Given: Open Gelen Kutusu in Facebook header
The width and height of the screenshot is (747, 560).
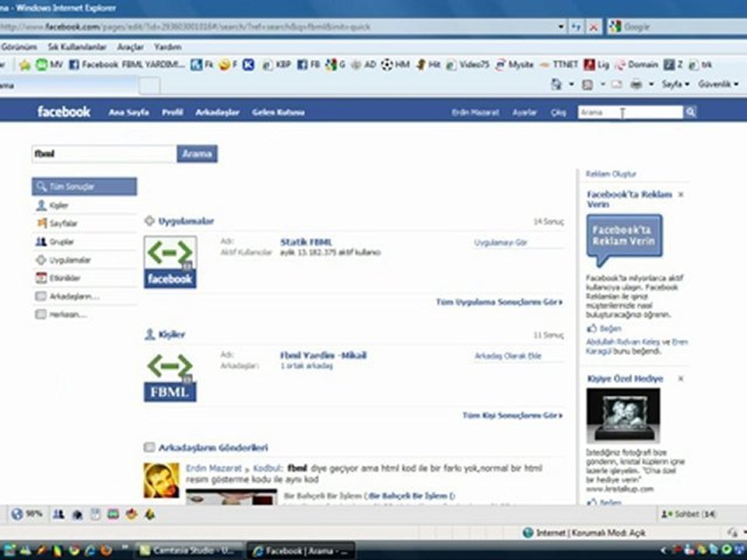Looking at the screenshot, I should click(279, 112).
